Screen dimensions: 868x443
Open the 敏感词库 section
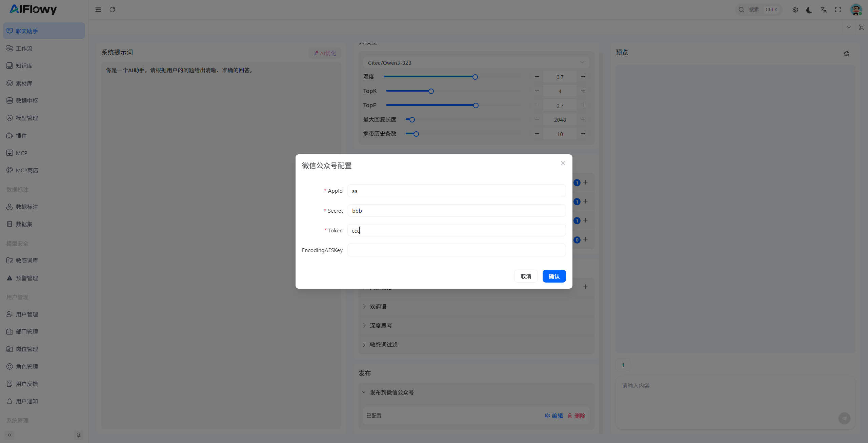[x=27, y=261]
